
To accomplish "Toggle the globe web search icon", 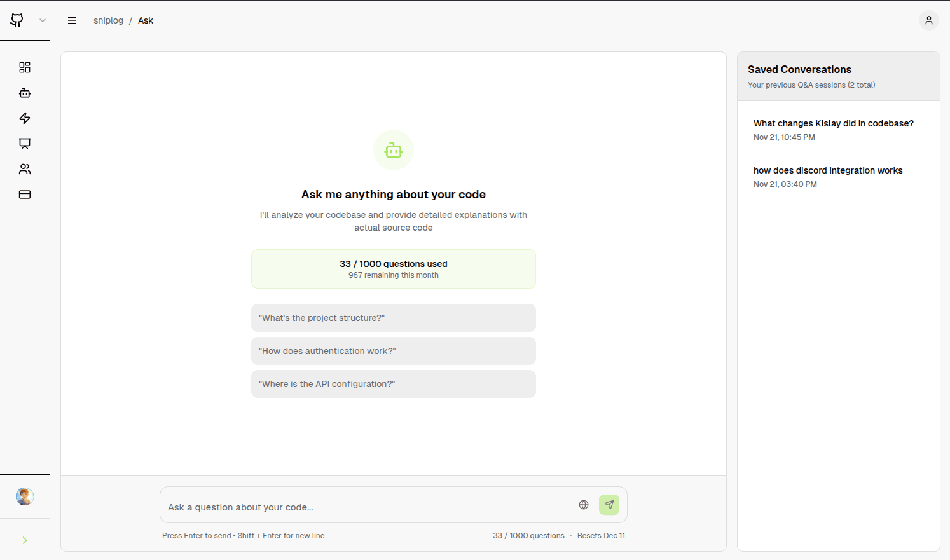I will 584,505.
